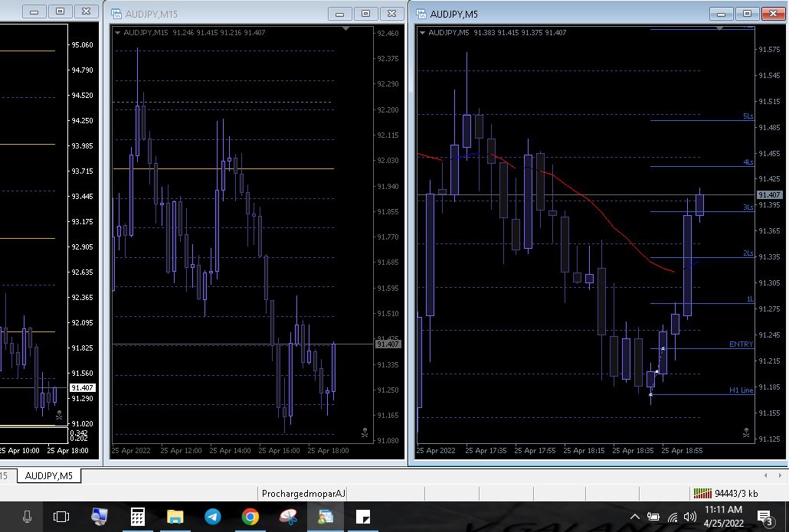Image resolution: width=789 pixels, height=532 pixels.
Task: Click the 4Ls level label
Action: [748, 162]
